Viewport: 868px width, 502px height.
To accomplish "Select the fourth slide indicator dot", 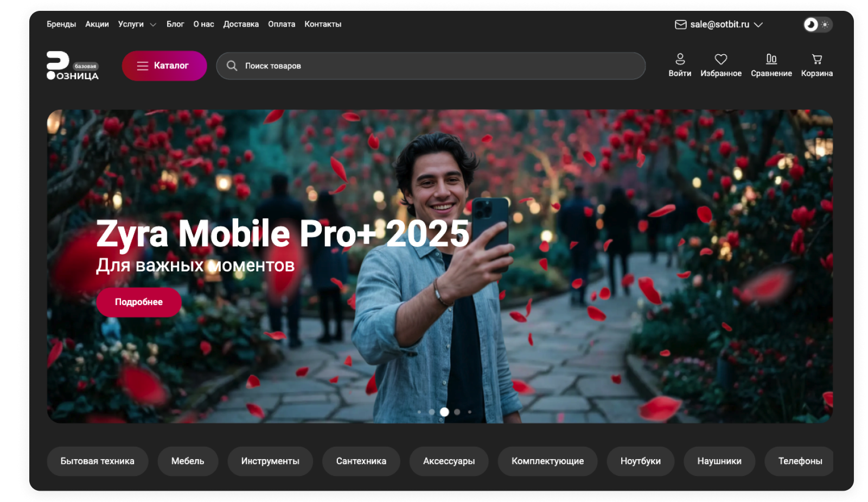I will pyautogui.click(x=457, y=412).
